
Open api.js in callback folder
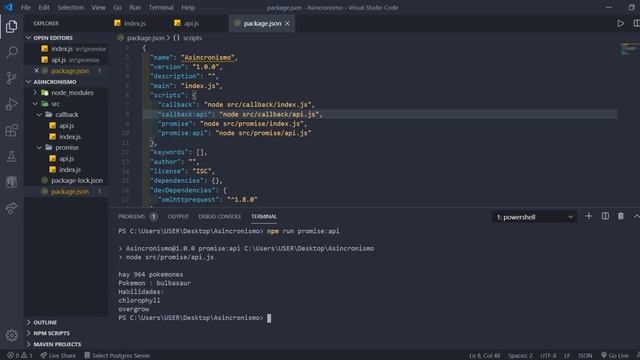pos(67,126)
